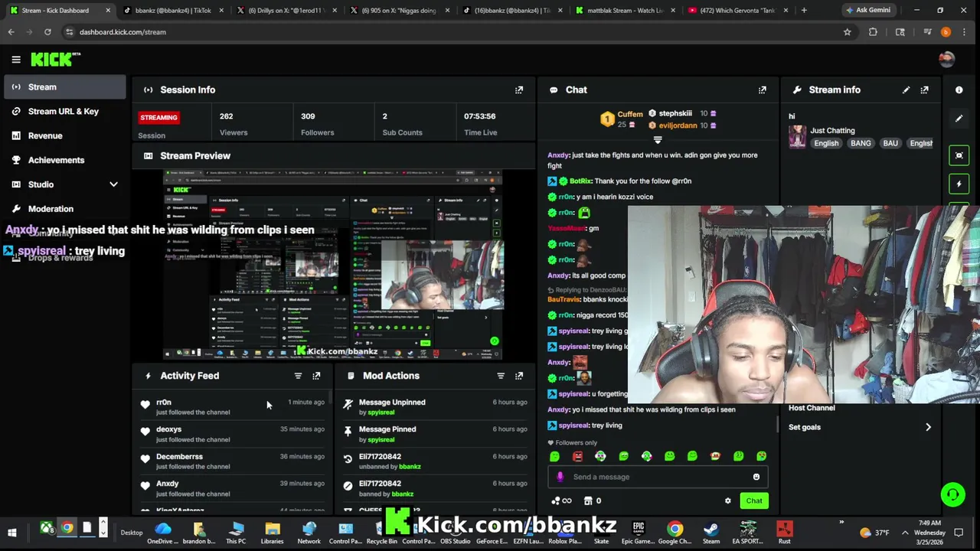Open a new browser tab
This screenshot has width=980, height=551.
click(x=804, y=10)
